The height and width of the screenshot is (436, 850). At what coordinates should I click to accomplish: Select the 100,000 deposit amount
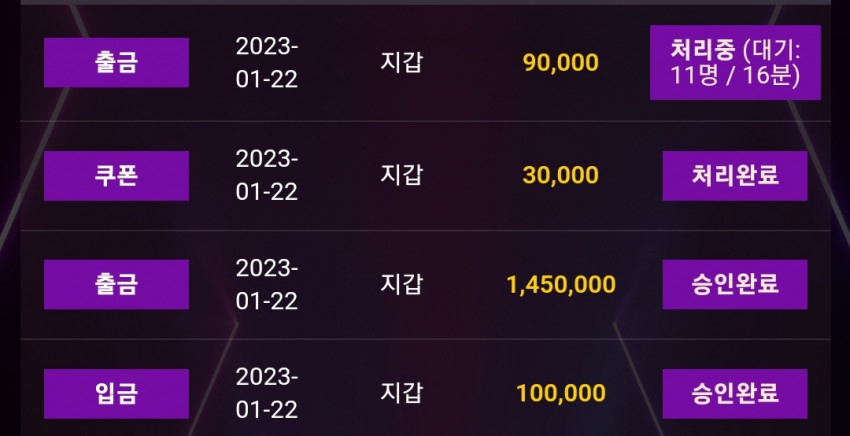point(561,394)
